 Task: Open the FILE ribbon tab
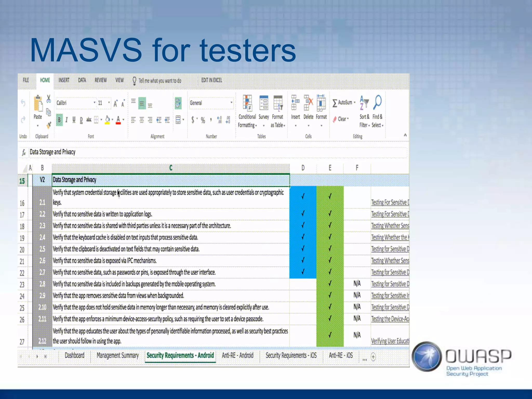(x=26, y=80)
